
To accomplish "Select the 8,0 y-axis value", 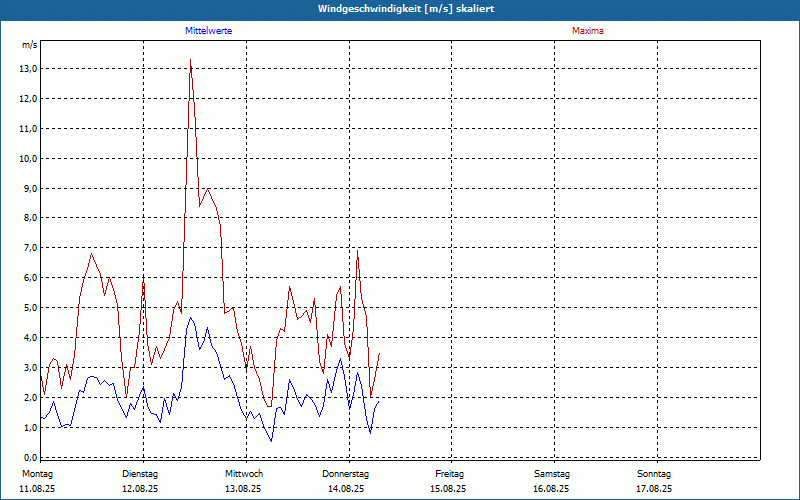I will (30, 218).
